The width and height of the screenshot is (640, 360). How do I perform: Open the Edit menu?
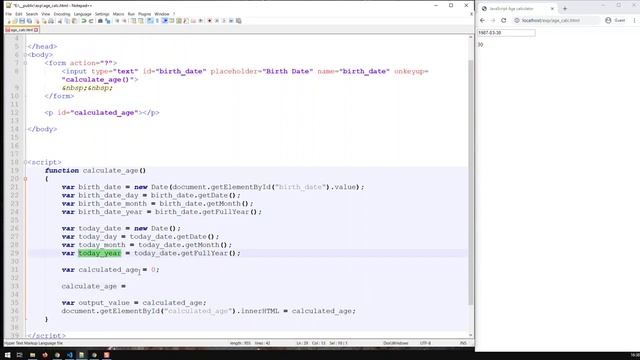pos(19,14)
